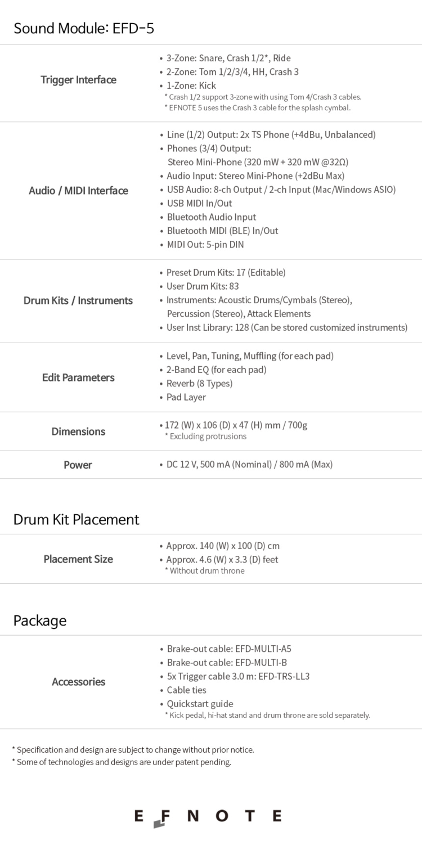This screenshot has width=422, height=868.
Task: Click the EFNOTE logo at the bottom
Action: pos(208,817)
